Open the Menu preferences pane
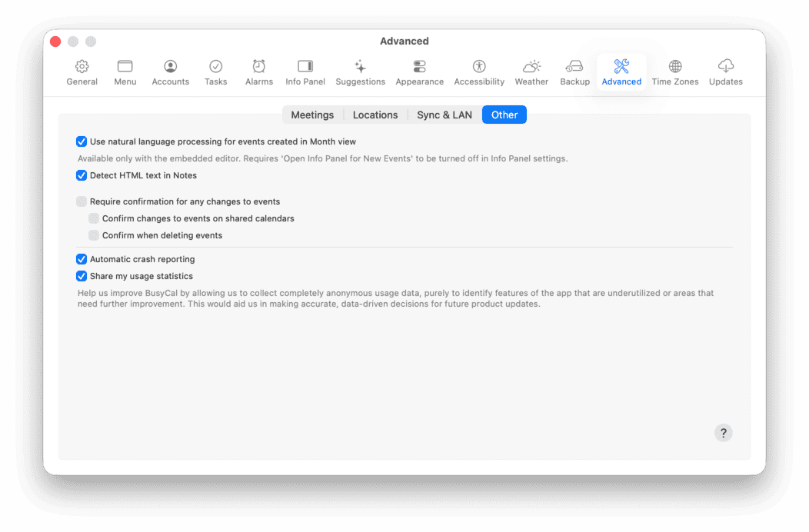 coord(125,67)
